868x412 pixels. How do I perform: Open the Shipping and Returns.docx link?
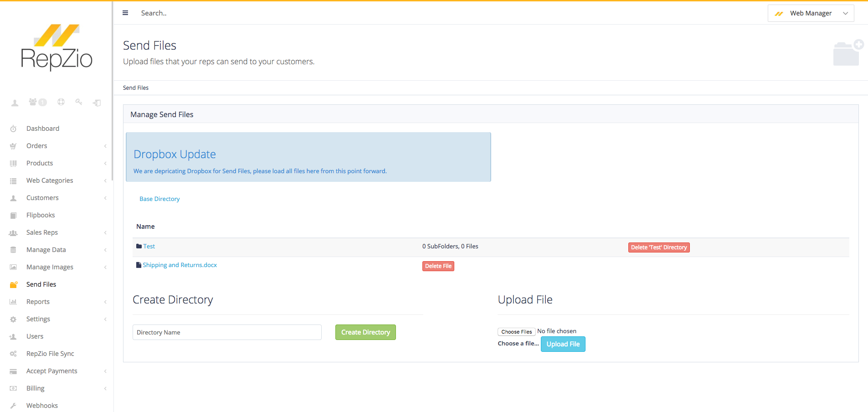[180, 265]
